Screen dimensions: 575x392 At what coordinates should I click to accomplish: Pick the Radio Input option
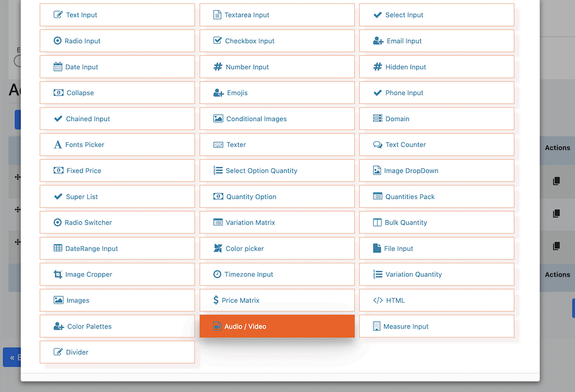tap(117, 41)
